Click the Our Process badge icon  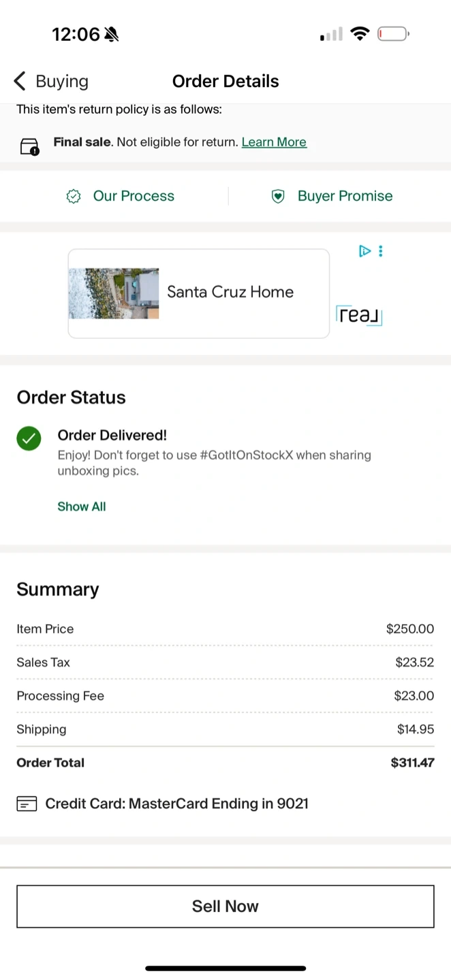tap(74, 197)
